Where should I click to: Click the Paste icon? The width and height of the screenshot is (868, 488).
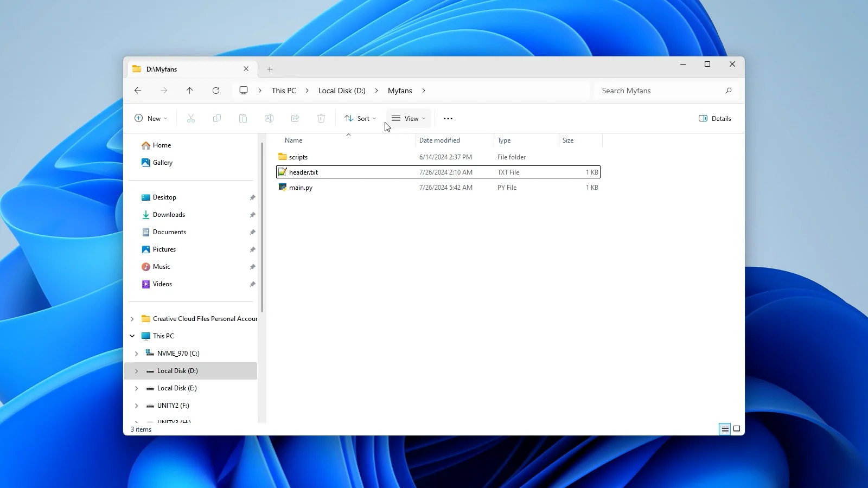(x=243, y=118)
